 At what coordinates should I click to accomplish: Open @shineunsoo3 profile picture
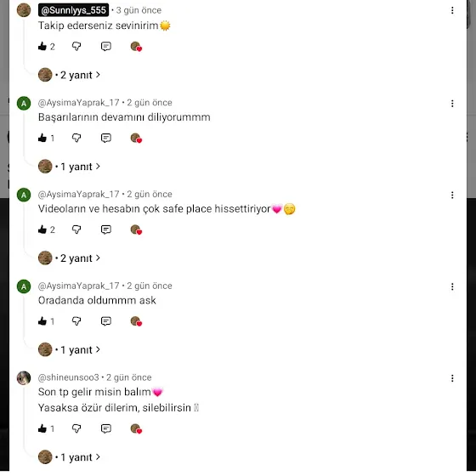coord(24,378)
